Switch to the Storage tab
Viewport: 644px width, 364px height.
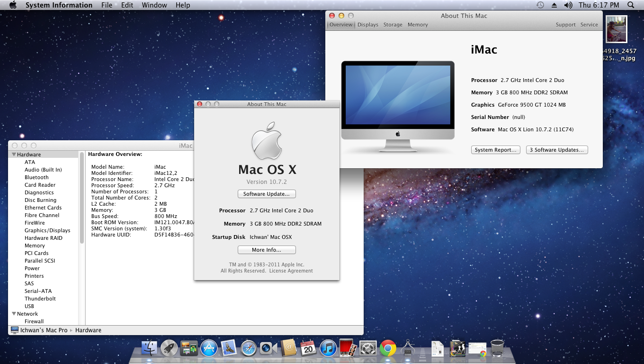tap(393, 25)
